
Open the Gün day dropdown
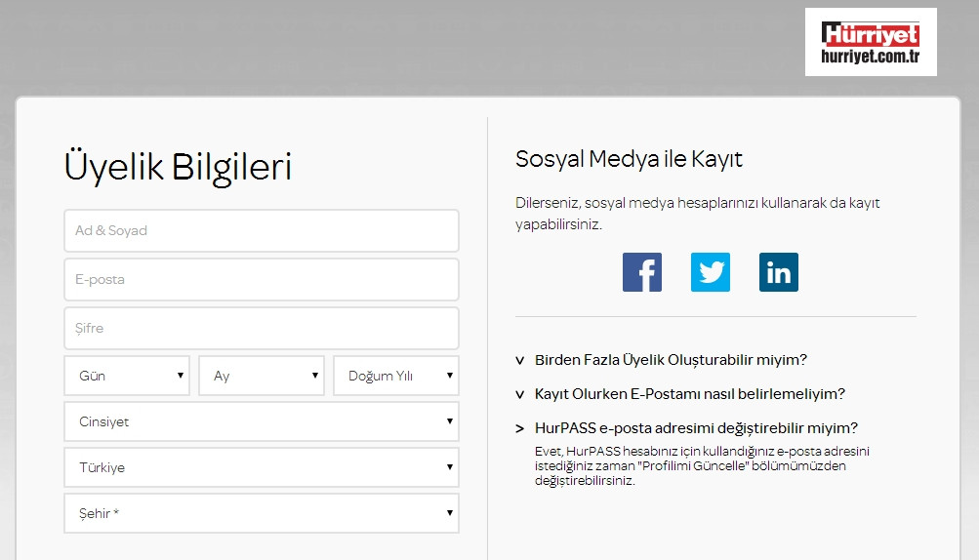point(127,376)
